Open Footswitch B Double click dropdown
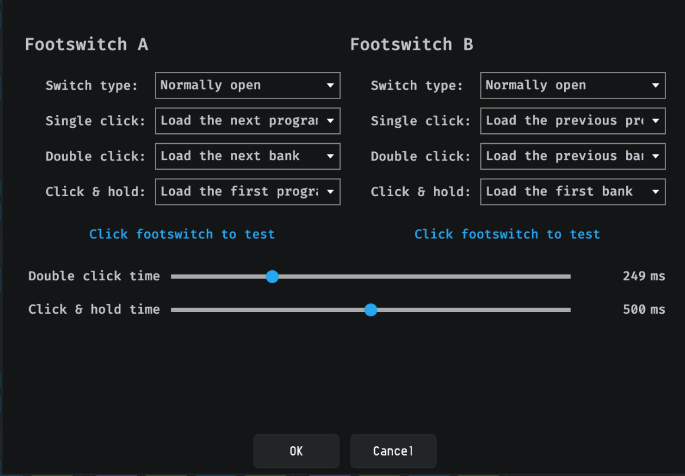 click(x=573, y=156)
